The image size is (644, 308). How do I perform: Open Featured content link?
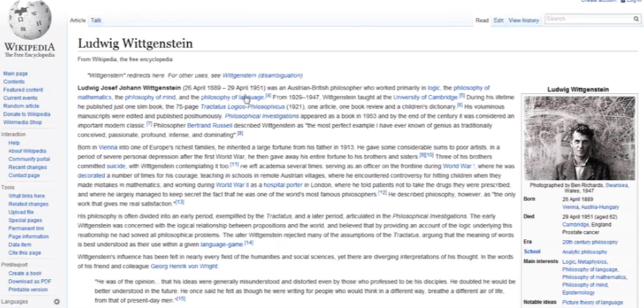pos(23,90)
